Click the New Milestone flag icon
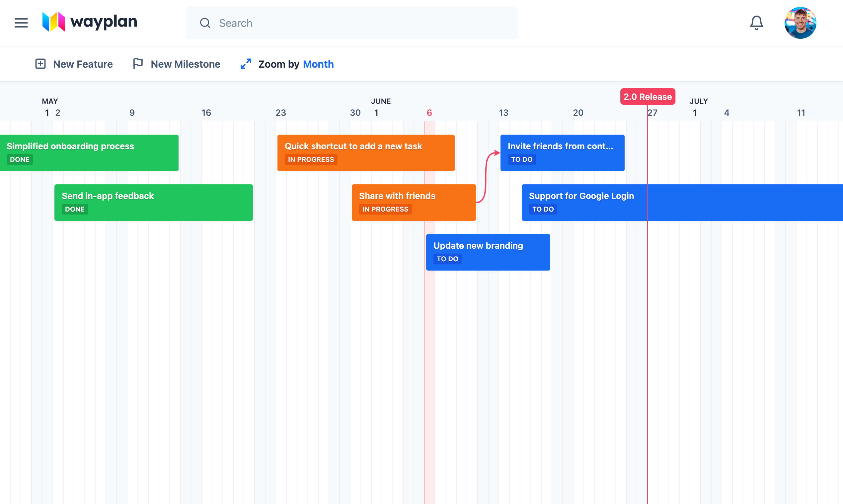 click(138, 64)
